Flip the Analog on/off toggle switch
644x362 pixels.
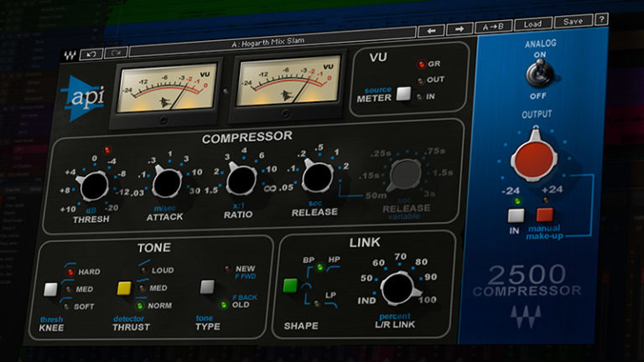[535, 75]
